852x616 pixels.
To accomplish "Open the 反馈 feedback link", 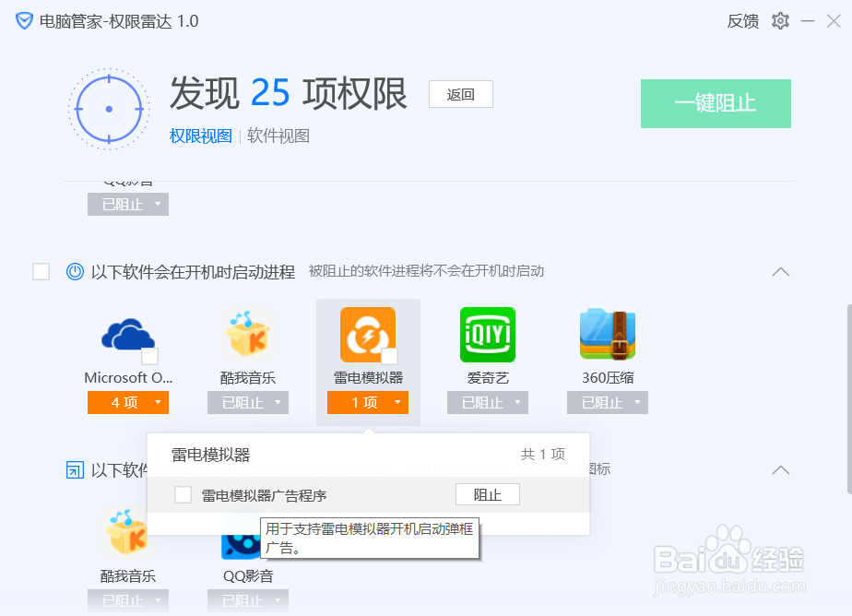I will point(743,21).
